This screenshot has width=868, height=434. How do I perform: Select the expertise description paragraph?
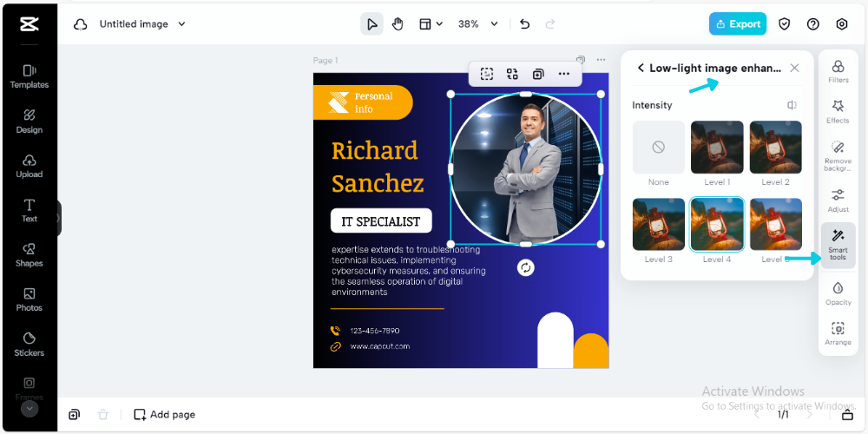[409, 271]
